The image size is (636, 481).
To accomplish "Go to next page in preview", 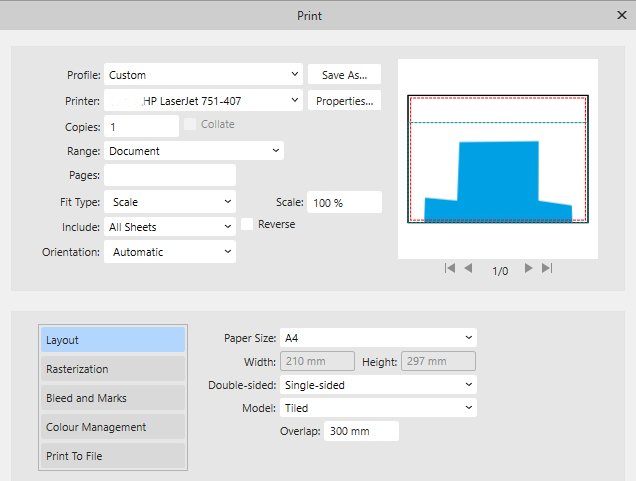I will tap(529, 269).
